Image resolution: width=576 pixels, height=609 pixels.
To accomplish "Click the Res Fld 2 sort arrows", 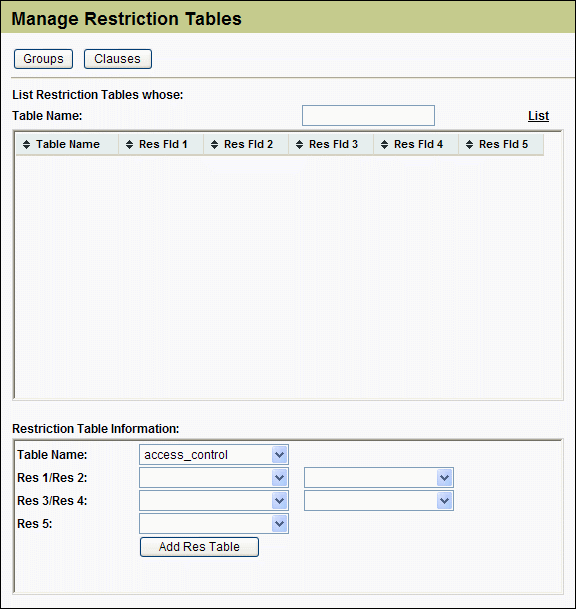I will pyautogui.click(x=214, y=144).
